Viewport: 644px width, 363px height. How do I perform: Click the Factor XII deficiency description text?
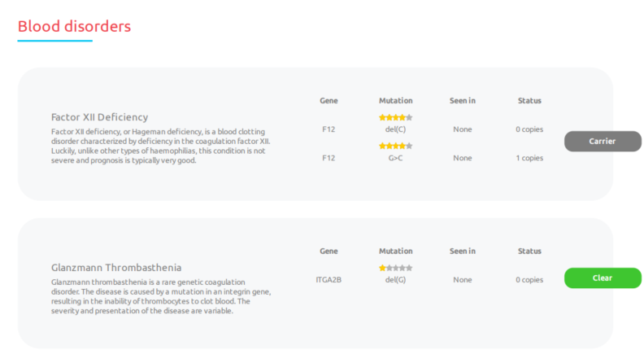pyautogui.click(x=161, y=146)
